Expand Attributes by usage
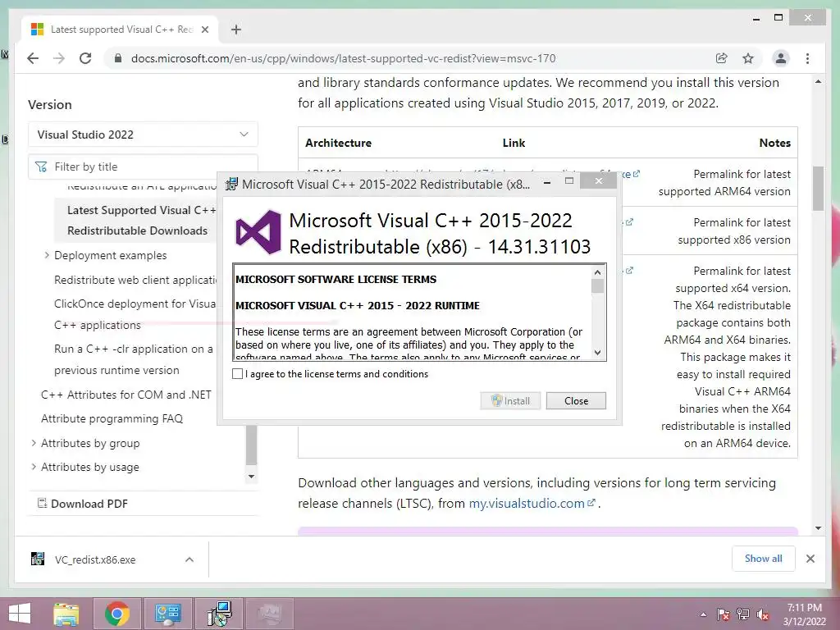The height and width of the screenshot is (630, 840). [x=34, y=467]
